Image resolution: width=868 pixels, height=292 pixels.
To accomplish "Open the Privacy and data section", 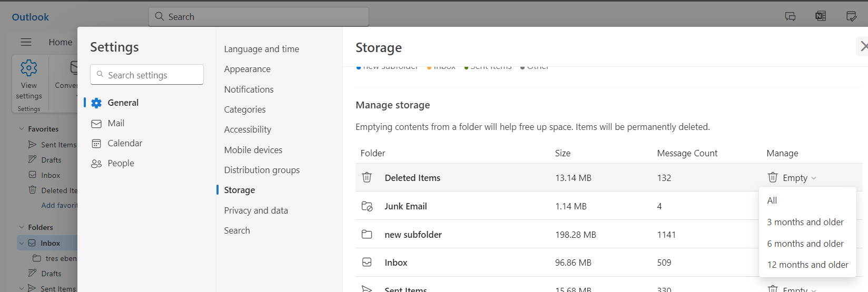I will pyautogui.click(x=256, y=210).
